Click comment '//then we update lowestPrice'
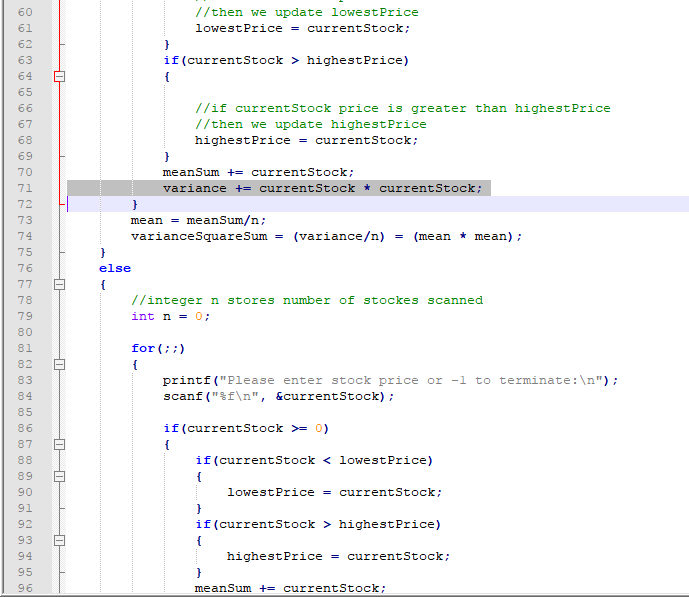The height and width of the screenshot is (597, 689). [307, 12]
